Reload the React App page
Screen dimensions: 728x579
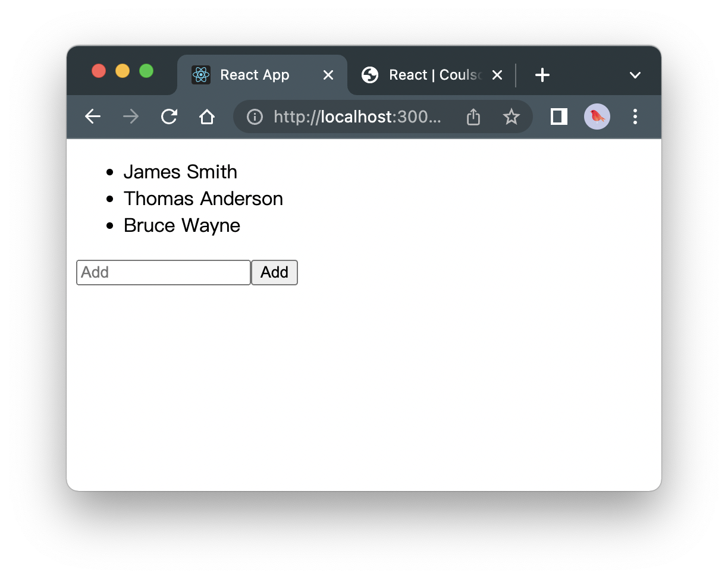coord(169,117)
